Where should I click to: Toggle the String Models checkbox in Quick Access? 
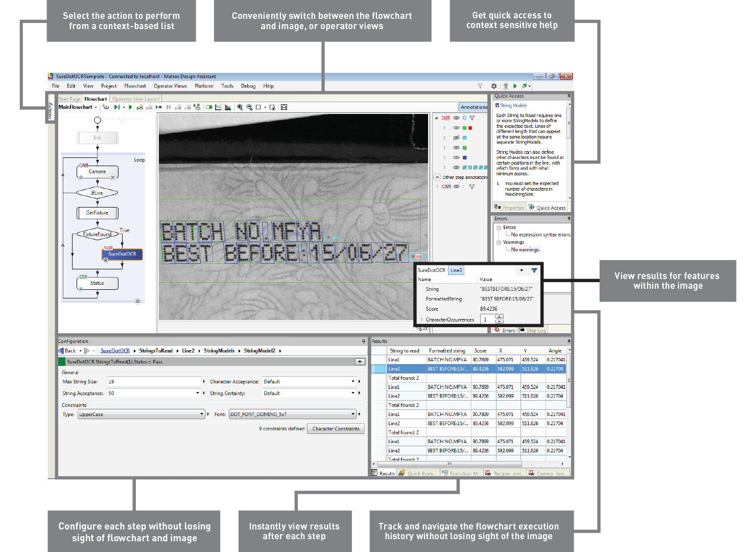pos(498,106)
